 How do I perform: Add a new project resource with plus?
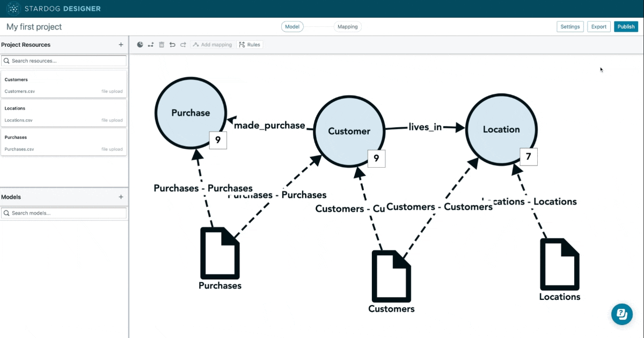tap(121, 45)
